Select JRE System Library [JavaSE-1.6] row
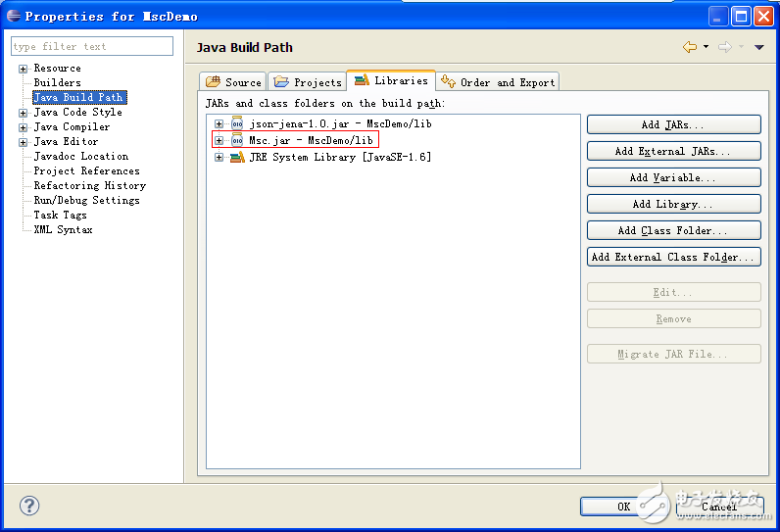 point(340,157)
